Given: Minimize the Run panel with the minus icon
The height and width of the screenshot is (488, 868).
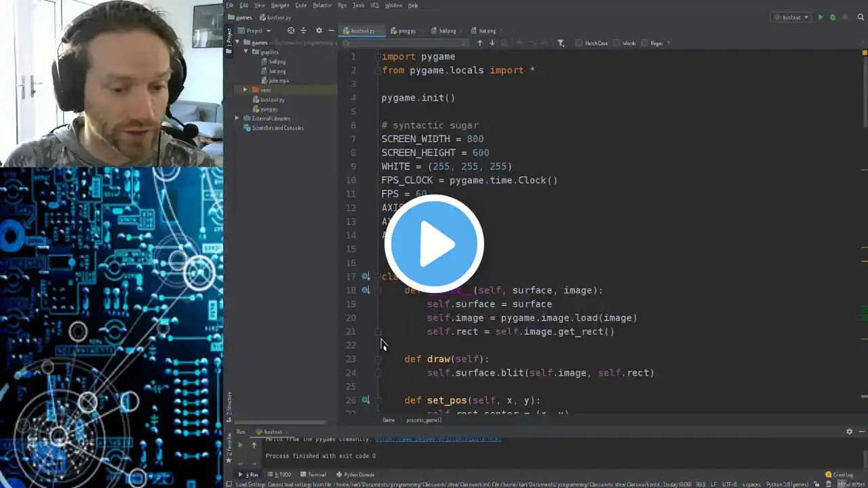Looking at the screenshot, I should tap(862, 432).
